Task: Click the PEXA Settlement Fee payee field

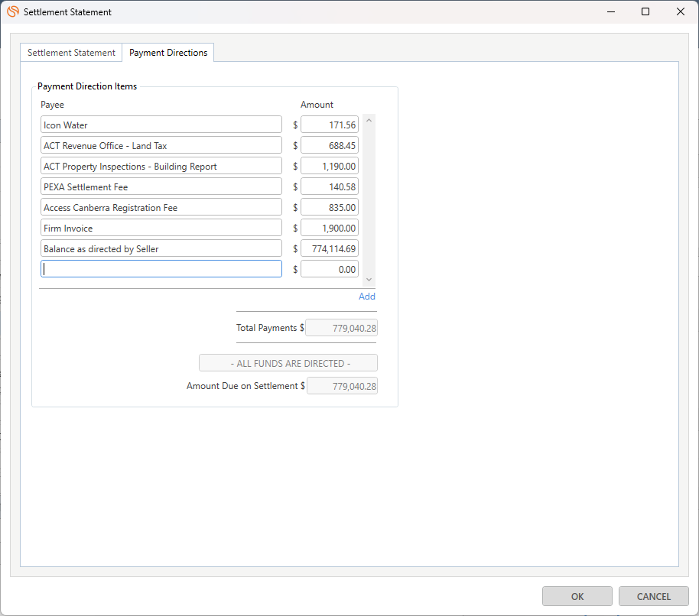Action: (x=161, y=186)
